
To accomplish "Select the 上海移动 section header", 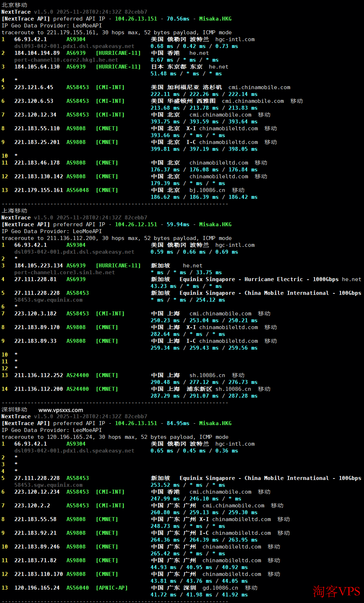I will (14, 211).
